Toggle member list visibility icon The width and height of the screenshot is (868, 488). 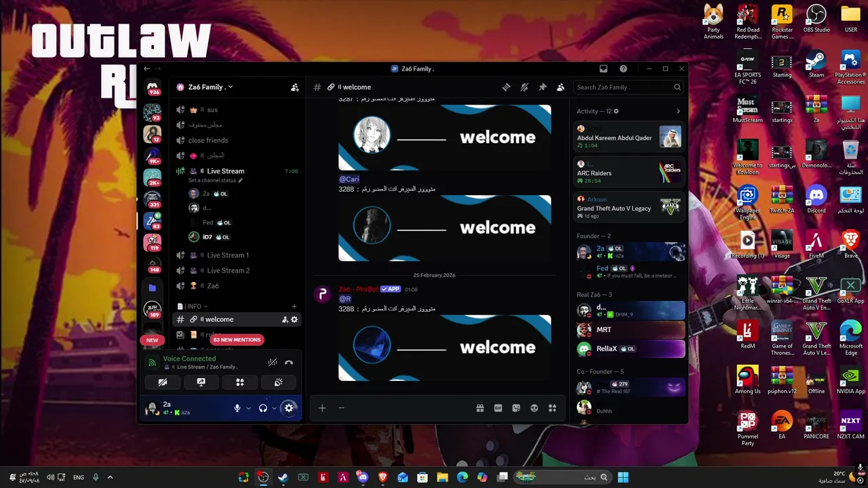(560, 87)
